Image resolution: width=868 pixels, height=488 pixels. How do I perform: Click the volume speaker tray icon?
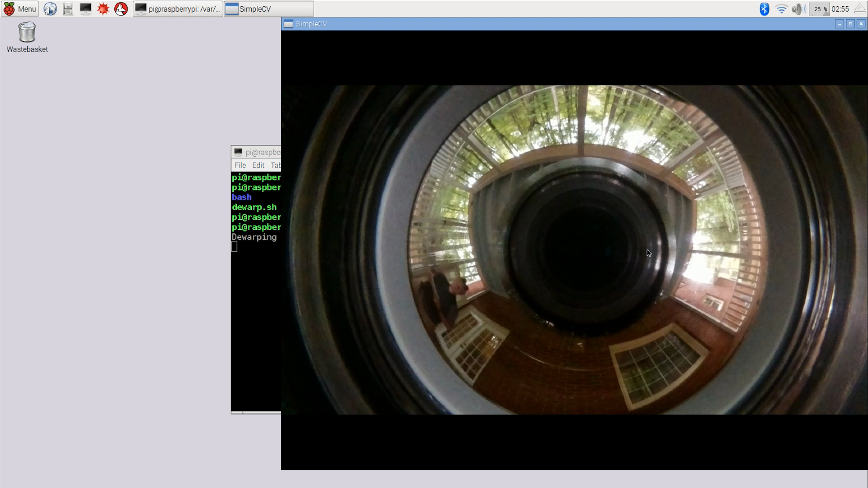point(798,9)
